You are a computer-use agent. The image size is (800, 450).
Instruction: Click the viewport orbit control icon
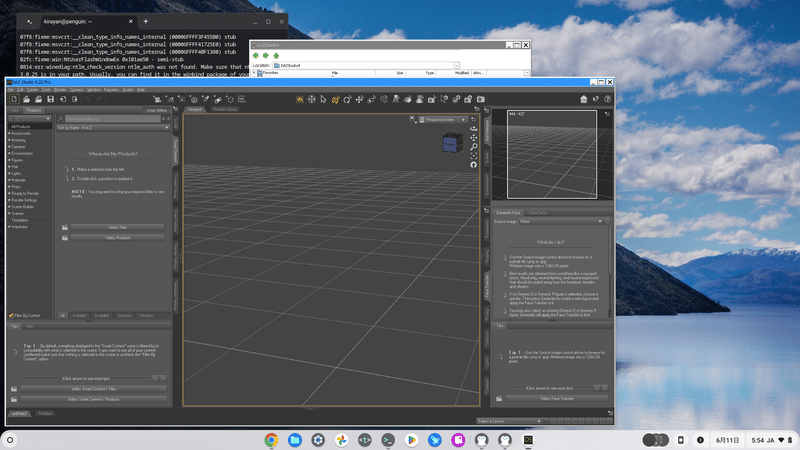tap(473, 129)
